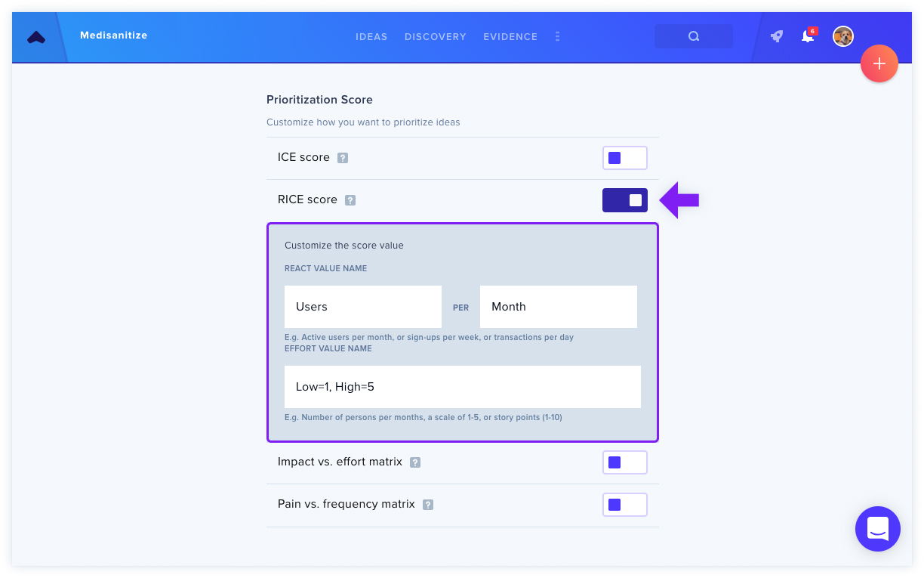Switch to the Discovery tab
The width and height of the screenshot is (924, 578).
[436, 36]
